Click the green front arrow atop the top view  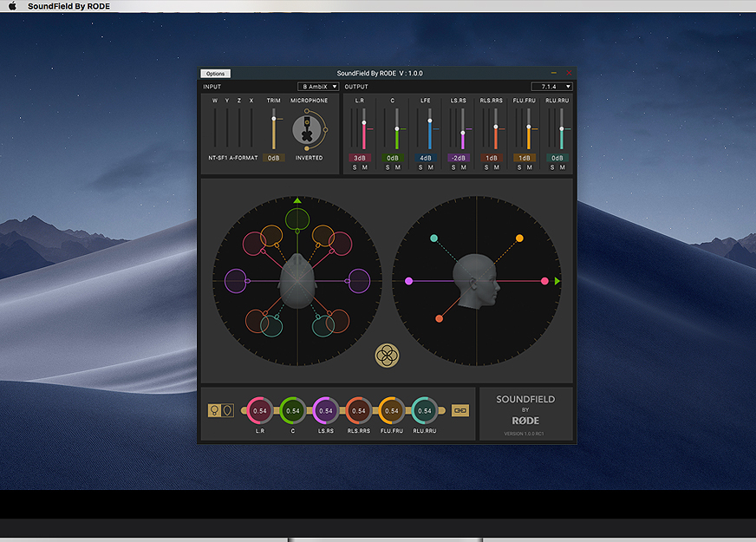[297, 200]
